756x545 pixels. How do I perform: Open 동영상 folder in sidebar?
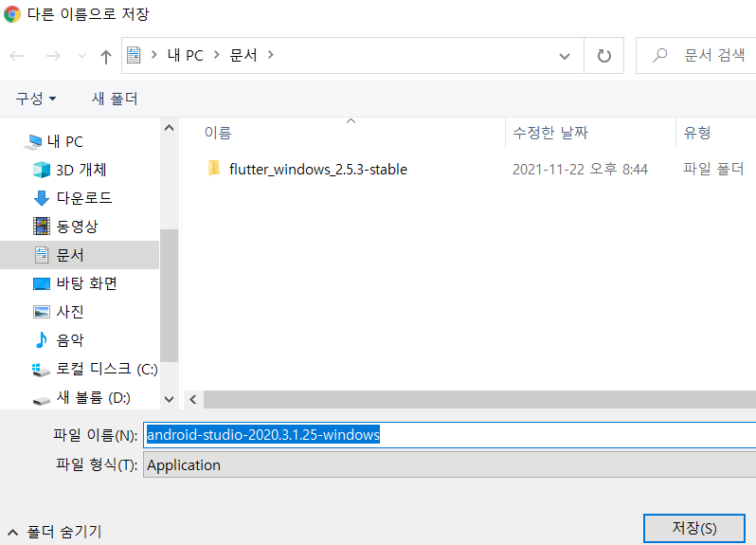[77, 227]
